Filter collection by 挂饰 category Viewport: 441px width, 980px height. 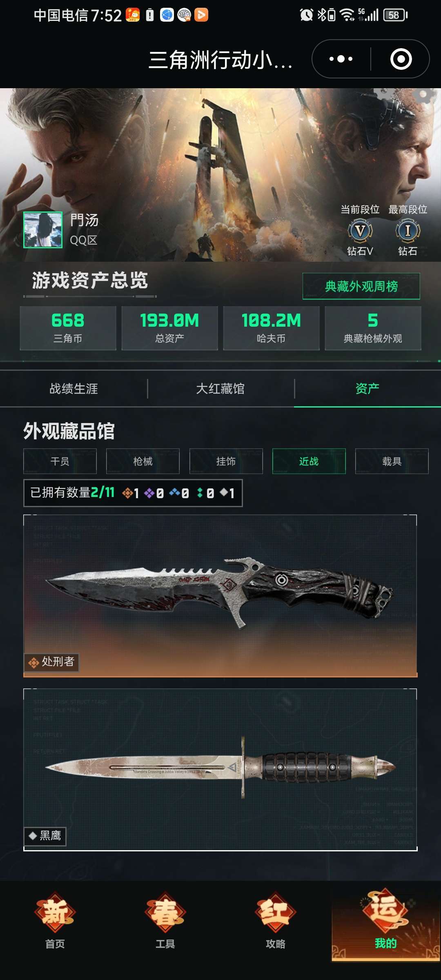[x=226, y=461]
